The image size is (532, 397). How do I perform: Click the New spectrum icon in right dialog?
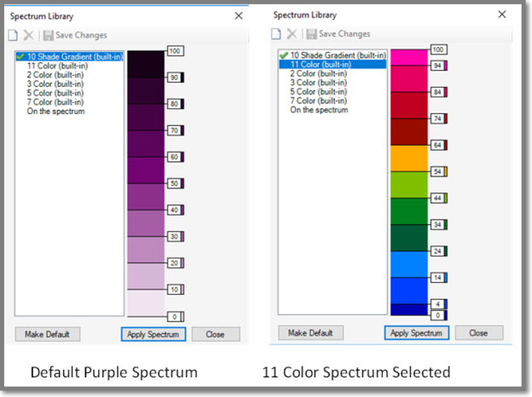coord(276,34)
